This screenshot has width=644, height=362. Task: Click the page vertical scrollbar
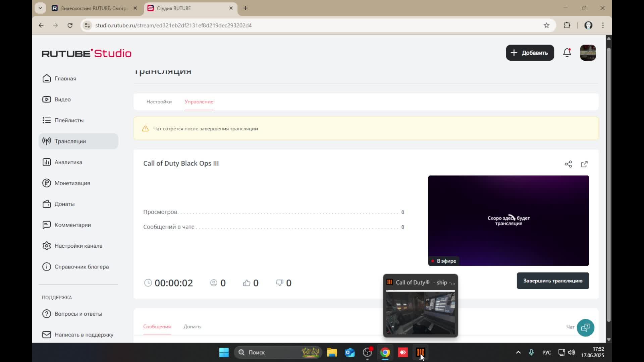point(609,184)
